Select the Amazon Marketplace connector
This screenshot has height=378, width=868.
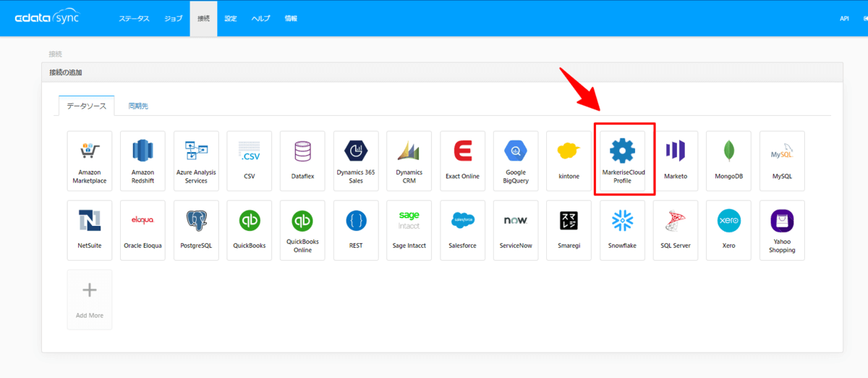coord(90,161)
